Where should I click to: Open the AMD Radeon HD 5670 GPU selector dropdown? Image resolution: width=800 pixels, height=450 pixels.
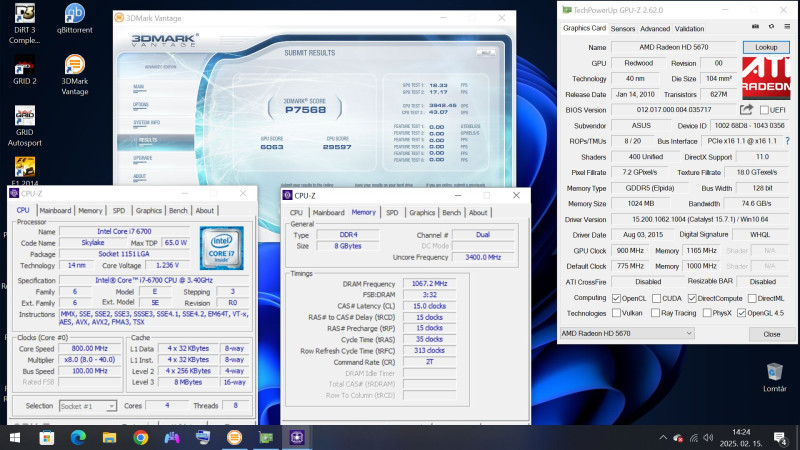click(x=627, y=333)
